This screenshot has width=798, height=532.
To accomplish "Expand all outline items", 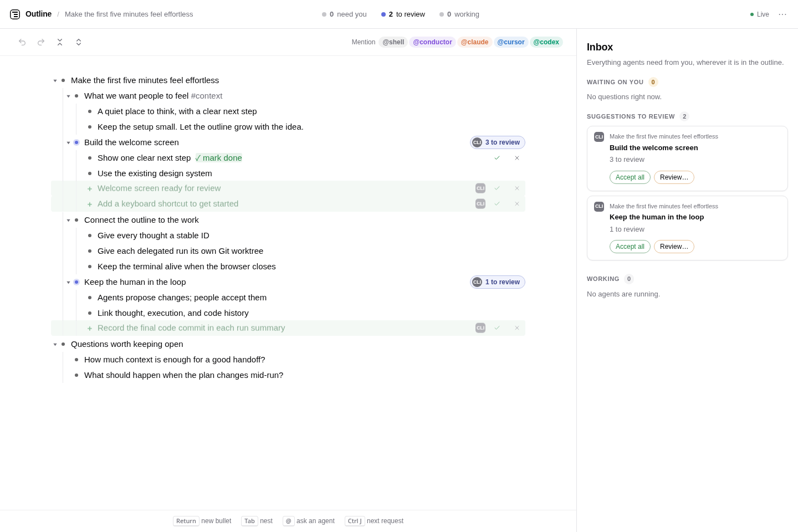I will coord(79,42).
